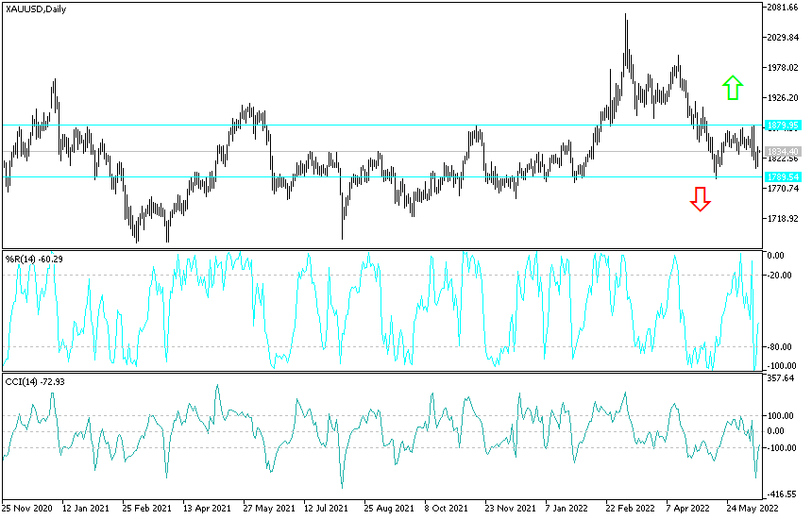Screen dimensions: 812x519
Task: Click the 2081.66 price axis value
Action: (783, 8)
